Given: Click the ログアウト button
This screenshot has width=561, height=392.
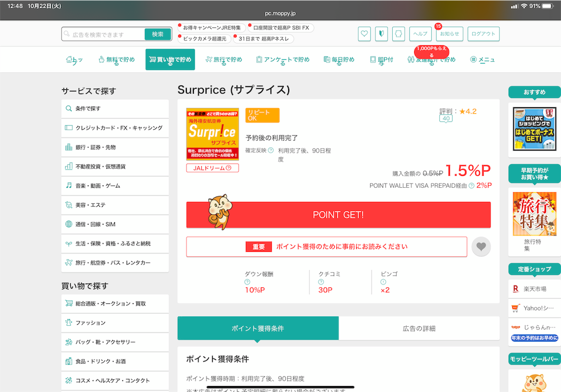Looking at the screenshot, I should tap(483, 34).
